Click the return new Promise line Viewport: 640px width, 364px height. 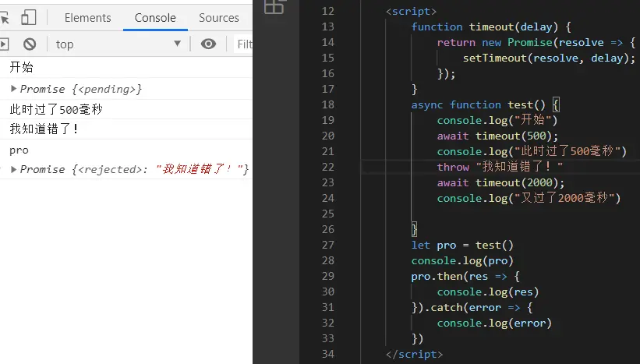click(536, 42)
